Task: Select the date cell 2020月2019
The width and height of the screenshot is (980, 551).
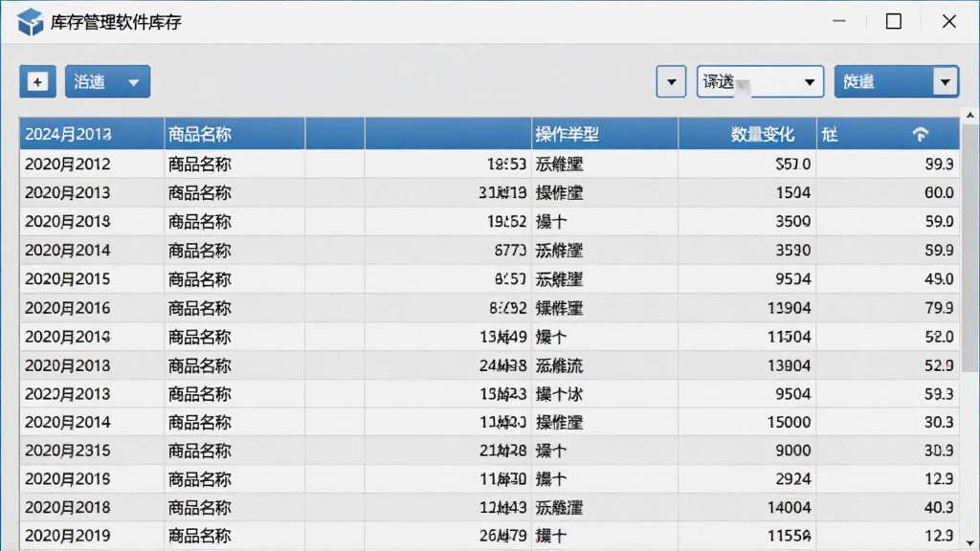Action: point(68,536)
